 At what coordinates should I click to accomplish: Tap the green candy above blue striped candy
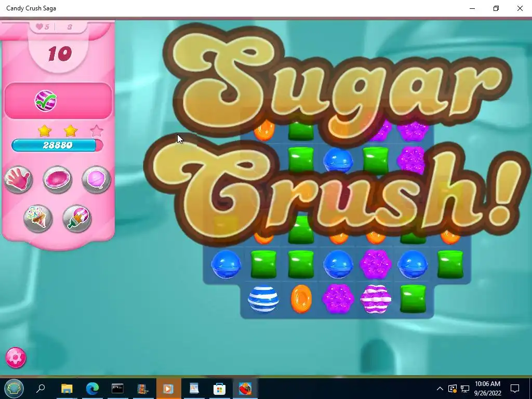(x=263, y=264)
